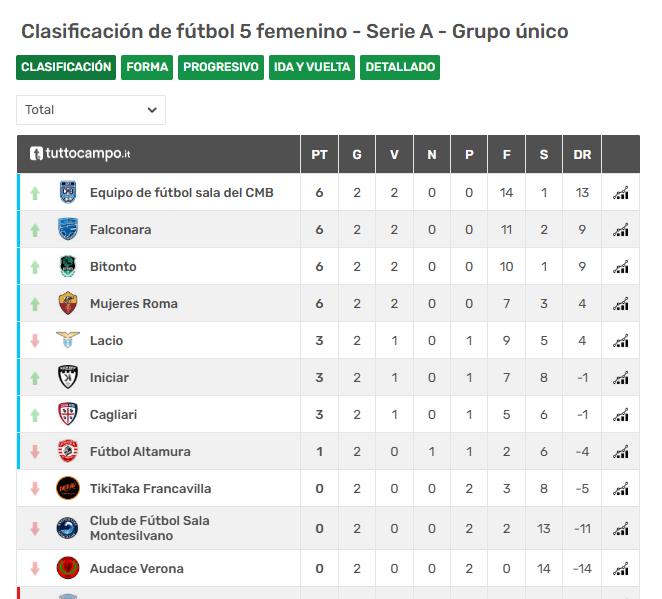Click the Lacio eagle team logo

click(x=68, y=340)
